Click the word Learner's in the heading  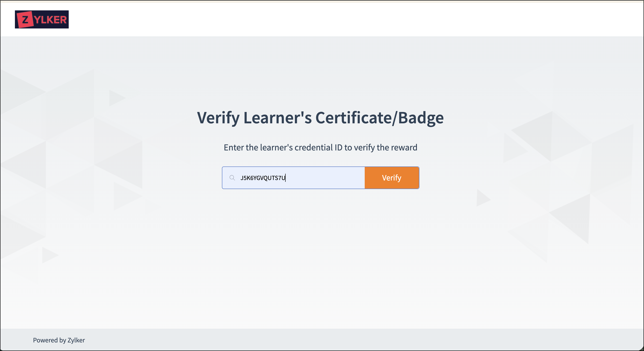pyautogui.click(x=277, y=118)
